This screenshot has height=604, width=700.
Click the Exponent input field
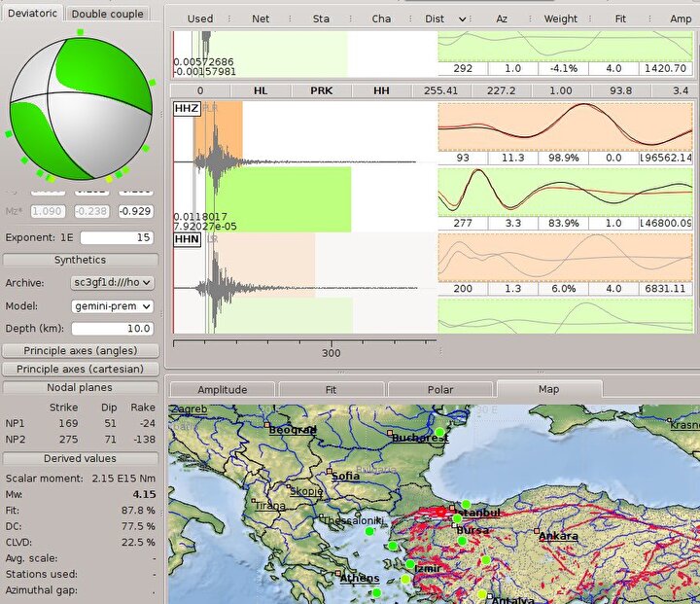click(x=118, y=237)
